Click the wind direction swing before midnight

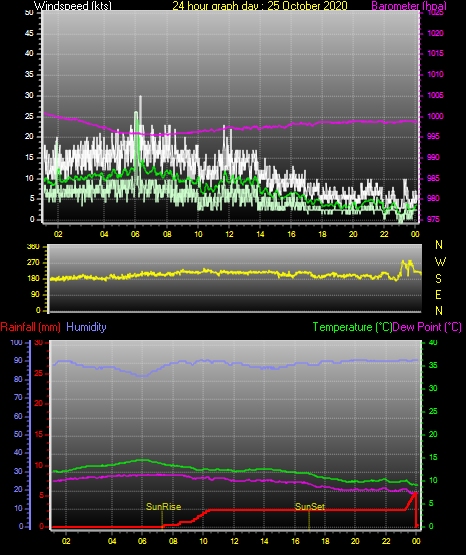[x=406, y=267]
